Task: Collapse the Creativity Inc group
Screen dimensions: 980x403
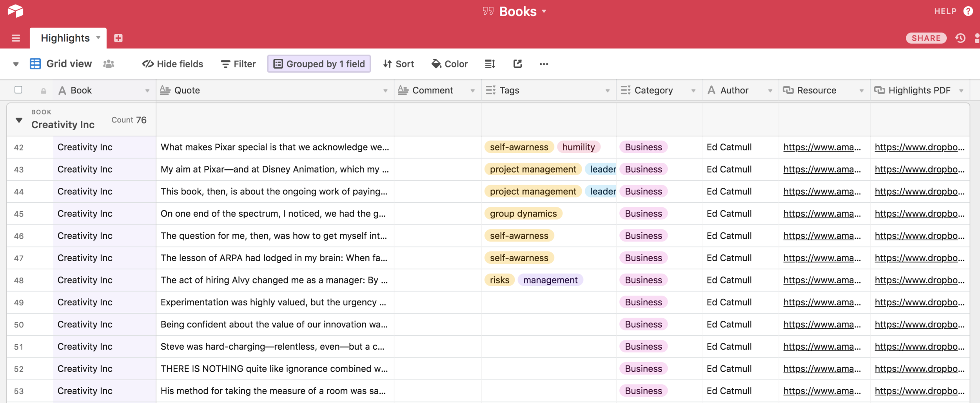Action: (x=19, y=120)
